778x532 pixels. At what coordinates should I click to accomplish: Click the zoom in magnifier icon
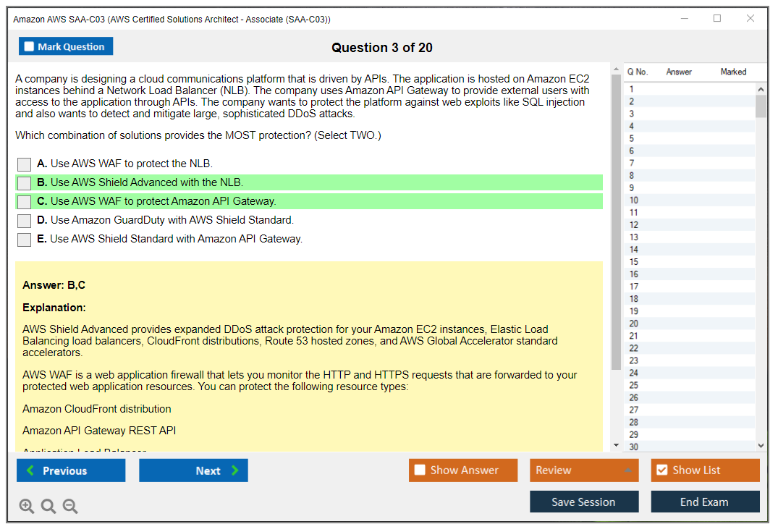27,507
